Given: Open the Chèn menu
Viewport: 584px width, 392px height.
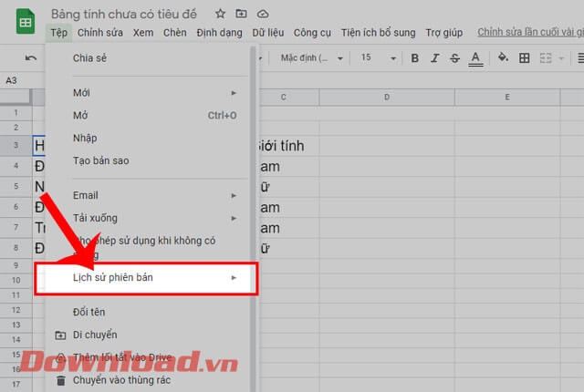Looking at the screenshot, I should 174,33.
